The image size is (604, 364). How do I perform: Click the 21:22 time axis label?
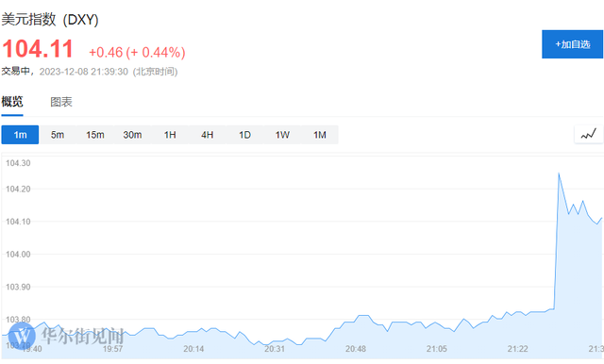pos(517,349)
